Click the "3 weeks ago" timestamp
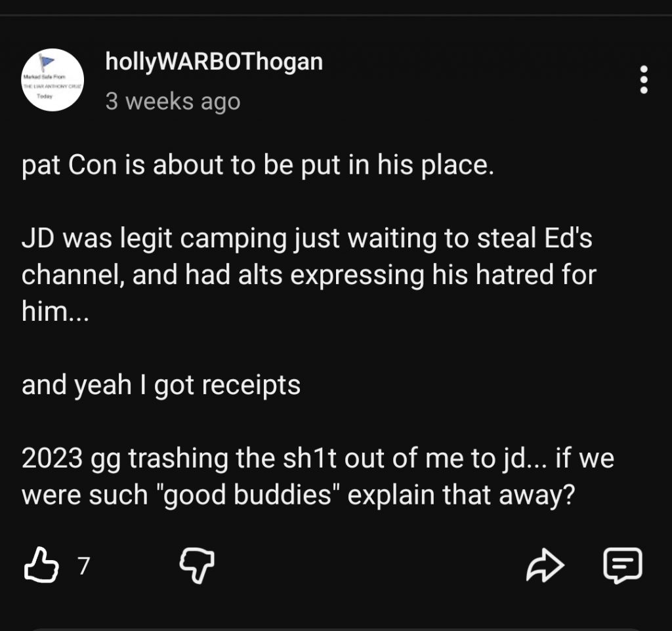This screenshot has width=672, height=631. (173, 102)
